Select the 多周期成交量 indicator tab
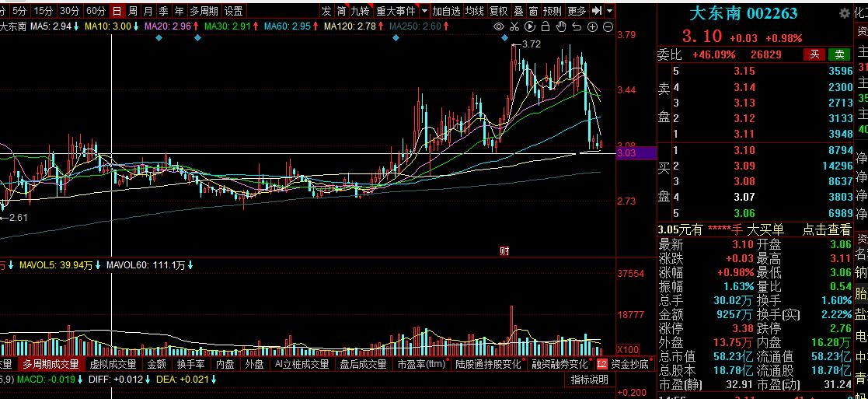The width and height of the screenshot is (868, 399). tap(51, 364)
